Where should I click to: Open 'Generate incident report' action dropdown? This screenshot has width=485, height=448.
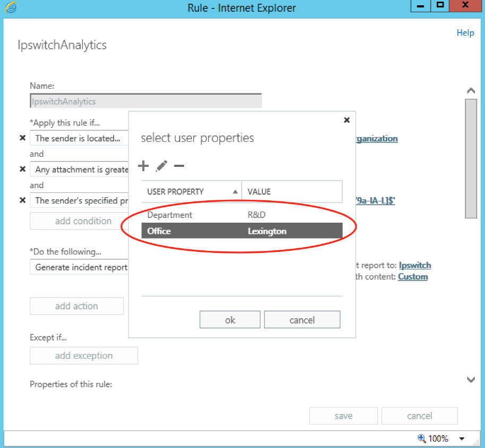(x=79, y=267)
